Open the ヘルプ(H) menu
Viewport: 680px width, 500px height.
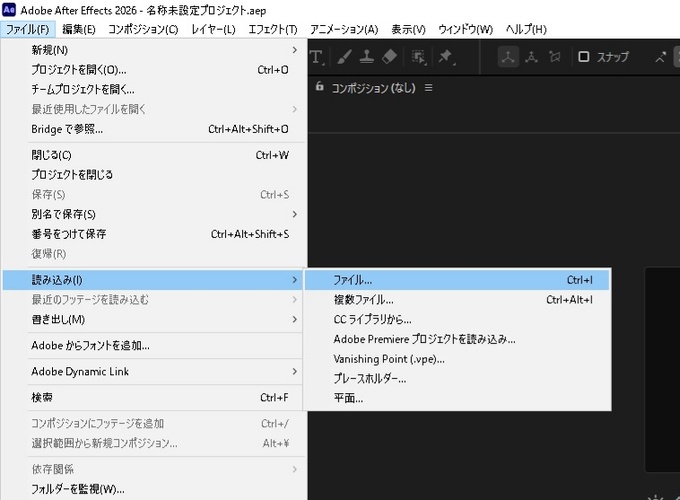tap(526, 29)
